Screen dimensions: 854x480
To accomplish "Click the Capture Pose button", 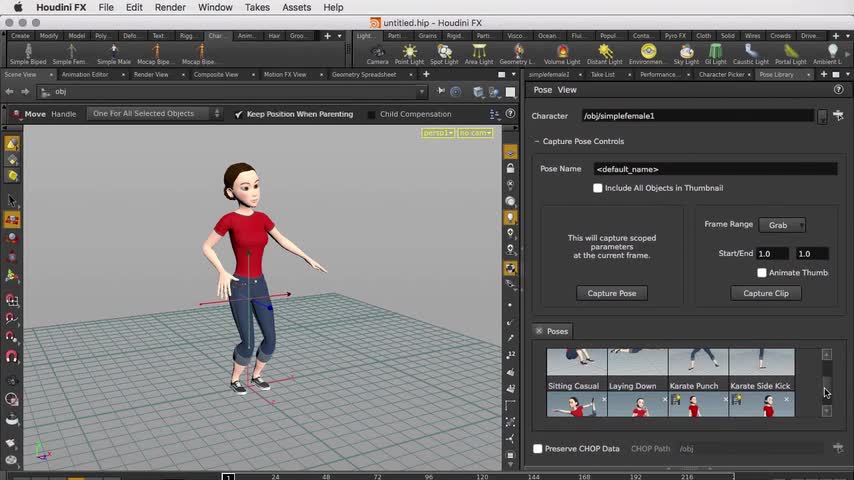I will click(611, 293).
